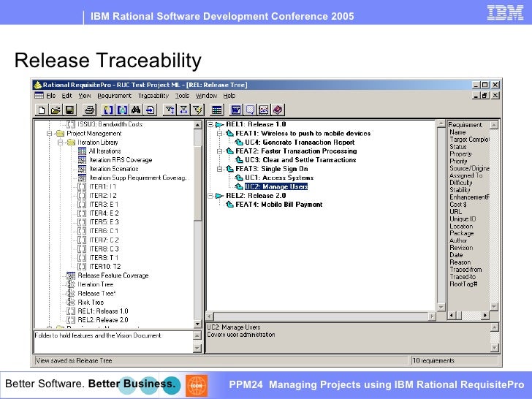Click the explorer pane scroll-down arrow
532x399 pixels.
(x=197, y=324)
